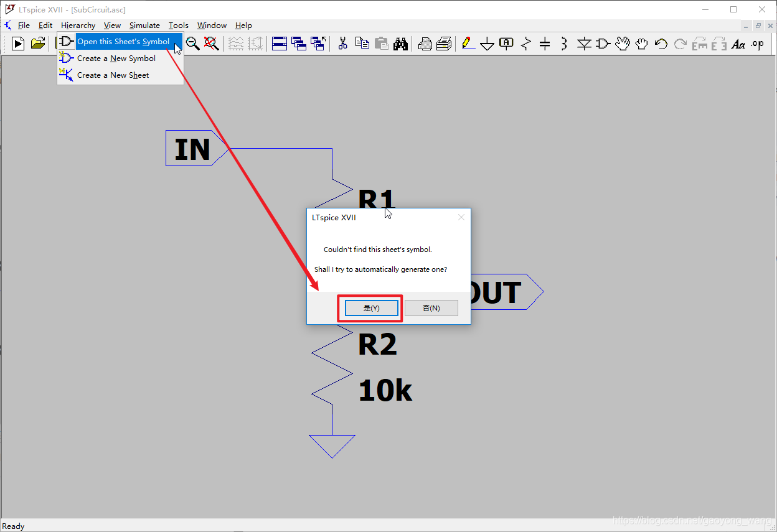Click the Copy icon
This screenshot has width=777, height=532.
(362, 44)
